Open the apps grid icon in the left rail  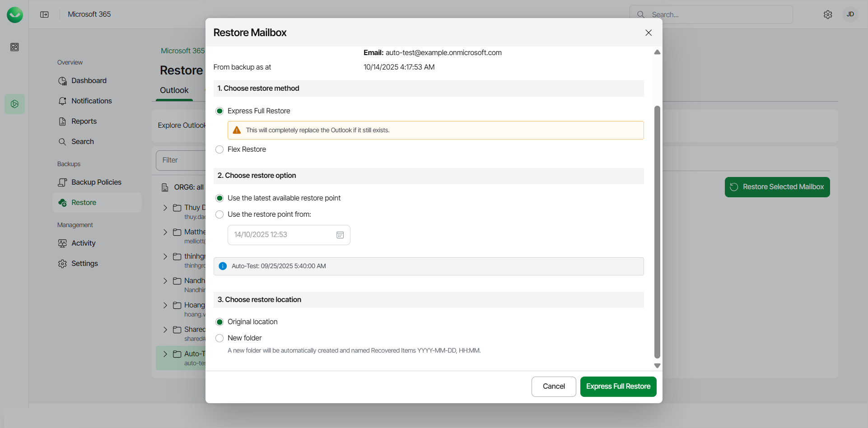point(14,47)
